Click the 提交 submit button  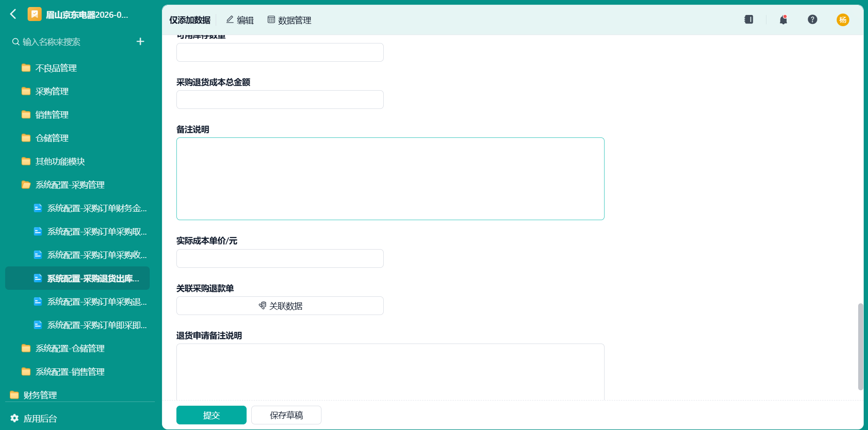(212, 415)
